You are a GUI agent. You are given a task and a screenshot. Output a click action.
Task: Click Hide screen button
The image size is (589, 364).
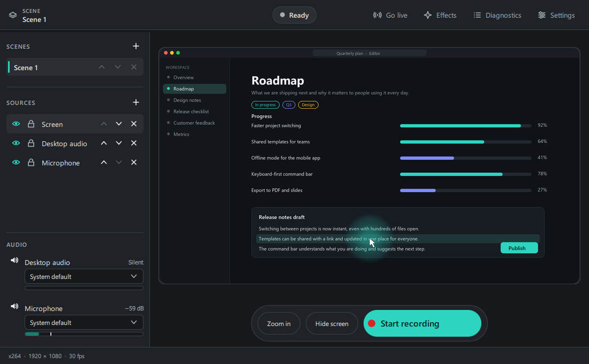coord(331,323)
